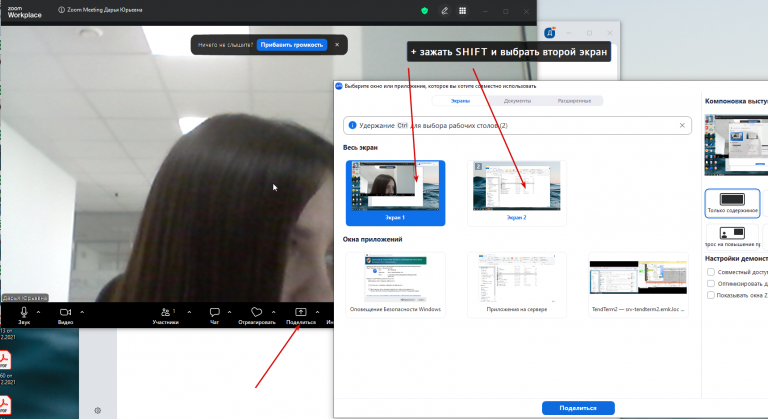Select the Экран 1 thumbnail
Image resolution: width=768 pixels, height=419 pixels.
pyautogui.click(x=395, y=193)
